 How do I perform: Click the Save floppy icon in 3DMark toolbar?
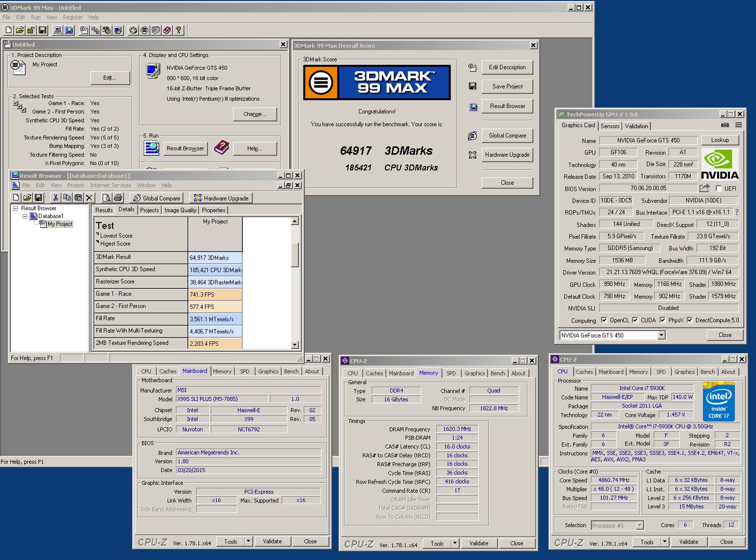(43, 30)
